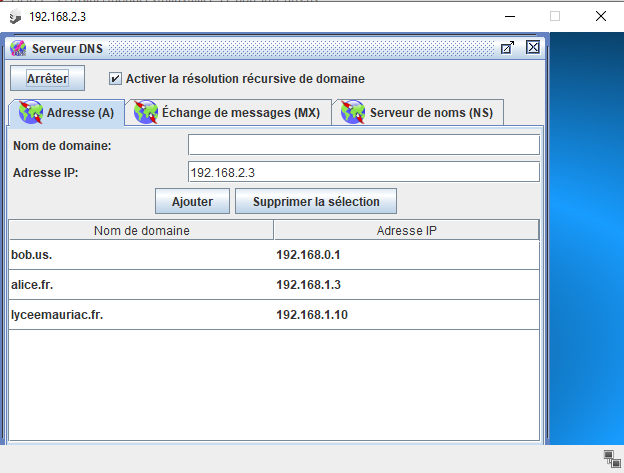The height and width of the screenshot is (473, 624).
Task: Click the network computers icon in the bottom-right corner
Action: (611, 458)
